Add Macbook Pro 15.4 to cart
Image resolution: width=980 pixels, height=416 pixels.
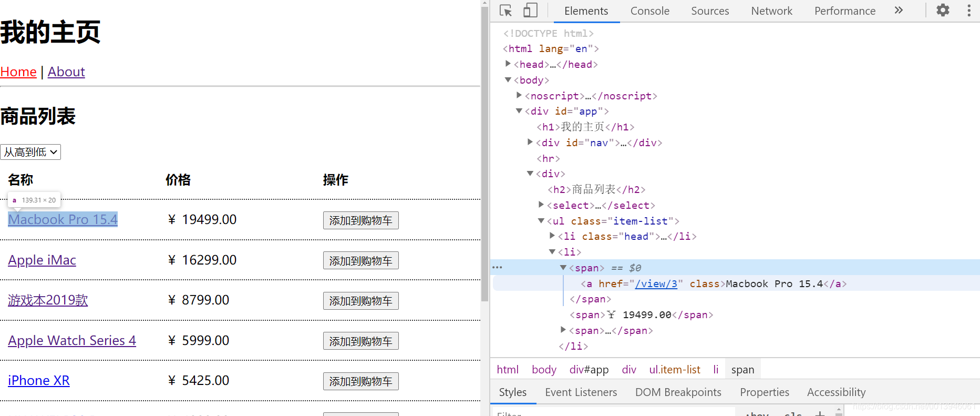coord(361,220)
